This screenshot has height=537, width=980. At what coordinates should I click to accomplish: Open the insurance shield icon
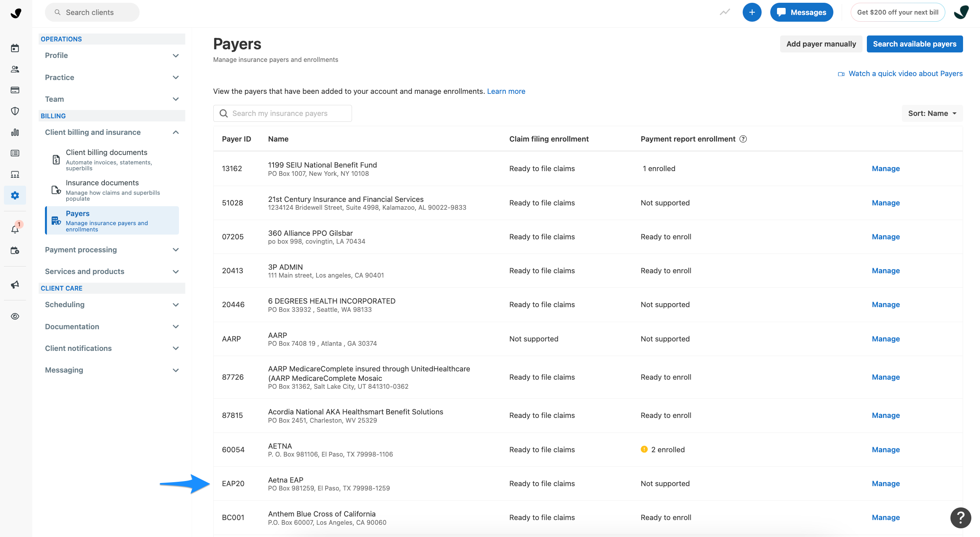15,111
